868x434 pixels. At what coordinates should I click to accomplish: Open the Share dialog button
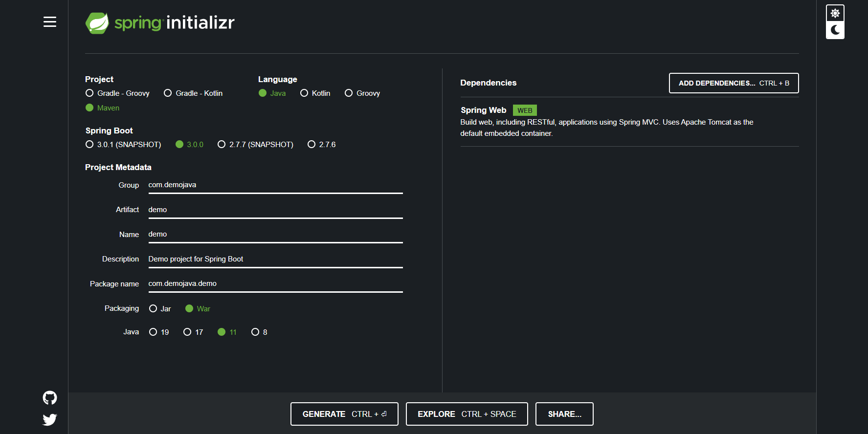click(564, 414)
